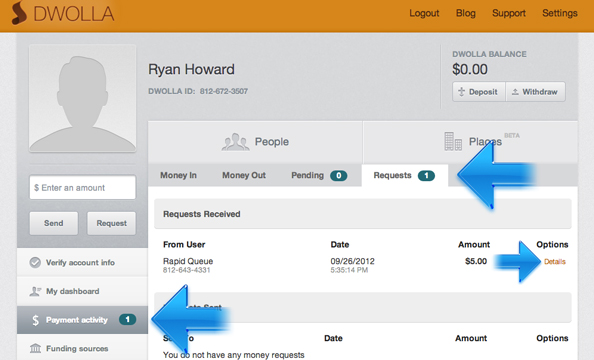The width and height of the screenshot is (594, 360).
Task: Click the Requests count badge 1
Action: coord(426,175)
